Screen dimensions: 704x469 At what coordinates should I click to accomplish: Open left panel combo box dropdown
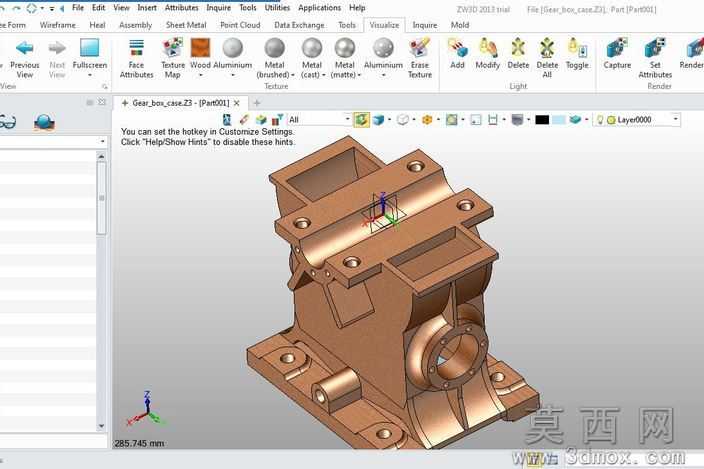click(x=102, y=141)
